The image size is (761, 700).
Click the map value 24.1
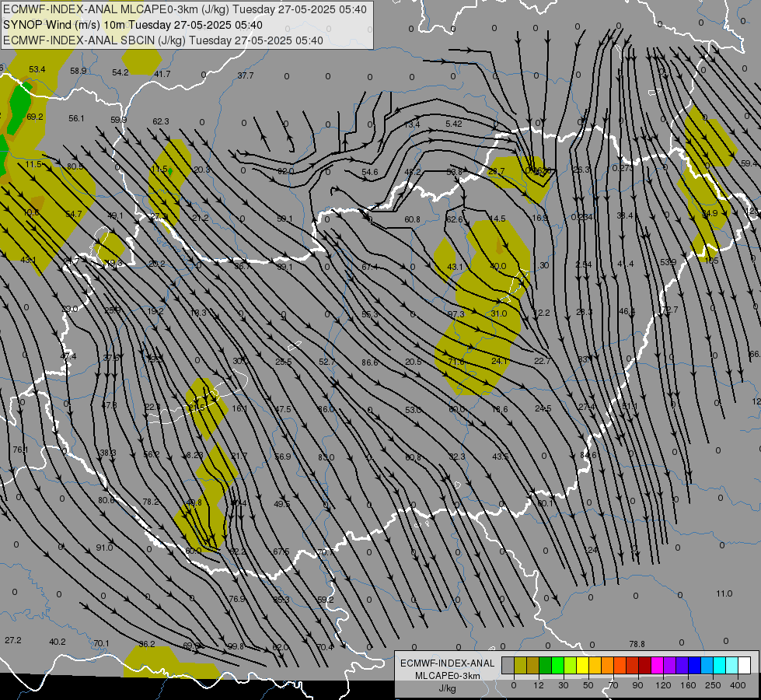(x=499, y=361)
